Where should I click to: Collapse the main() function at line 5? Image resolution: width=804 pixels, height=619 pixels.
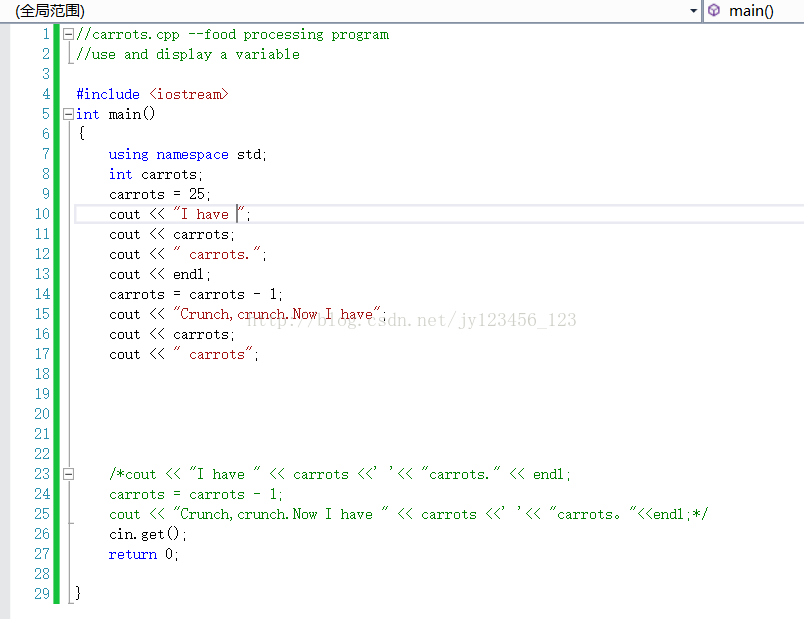(x=68, y=114)
